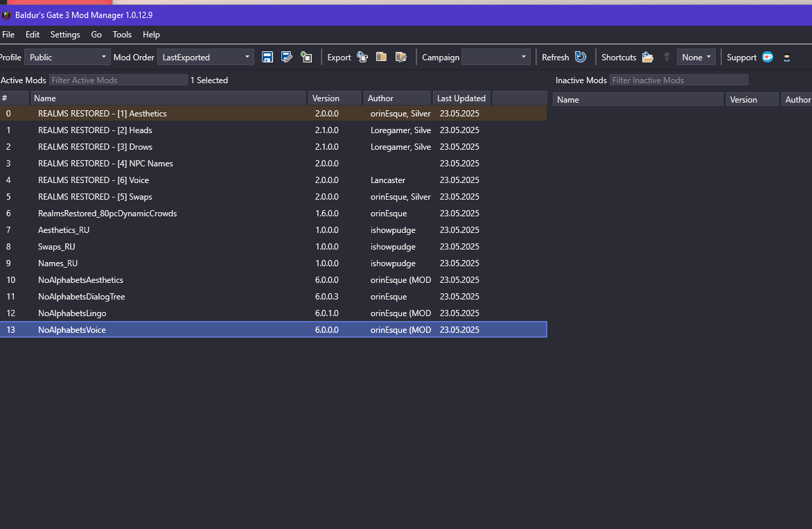Sort inactive mods by Version column header
The width and height of the screenshot is (812, 529).
point(752,99)
